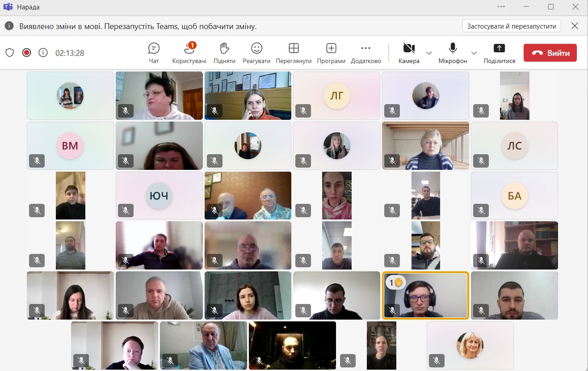Click muted mic icon on ВМ tile
588x371 pixels.
point(37,160)
